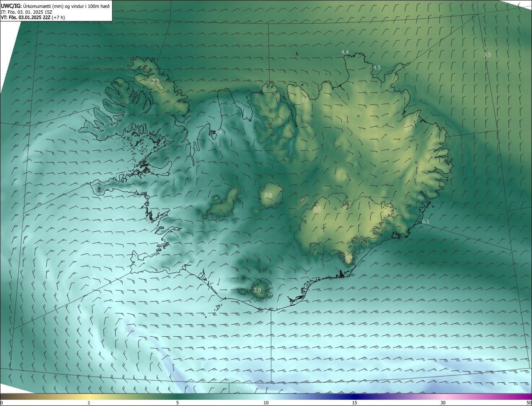The width and height of the screenshot is (532, 406).
Task: Click the 2.5 value label on the large glacier
Action: [x=317, y=210]
